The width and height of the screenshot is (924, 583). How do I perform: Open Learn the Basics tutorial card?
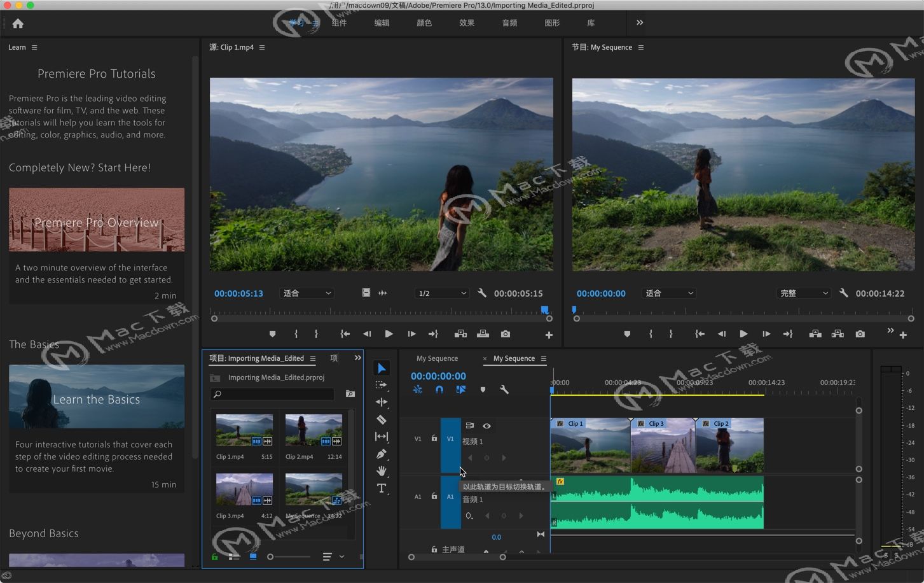click(97, 428)
